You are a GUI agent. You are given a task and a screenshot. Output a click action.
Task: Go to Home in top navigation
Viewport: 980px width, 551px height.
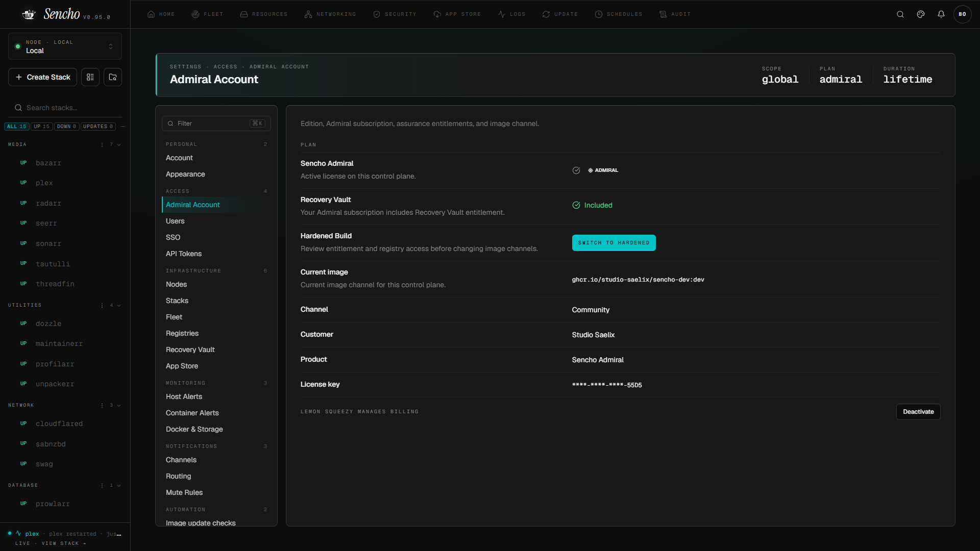(x=161, y=14)
